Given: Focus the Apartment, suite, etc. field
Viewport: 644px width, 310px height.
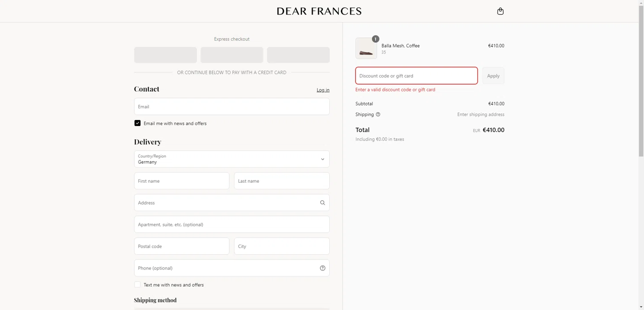Looking at the screenshot, I should 232,224.
